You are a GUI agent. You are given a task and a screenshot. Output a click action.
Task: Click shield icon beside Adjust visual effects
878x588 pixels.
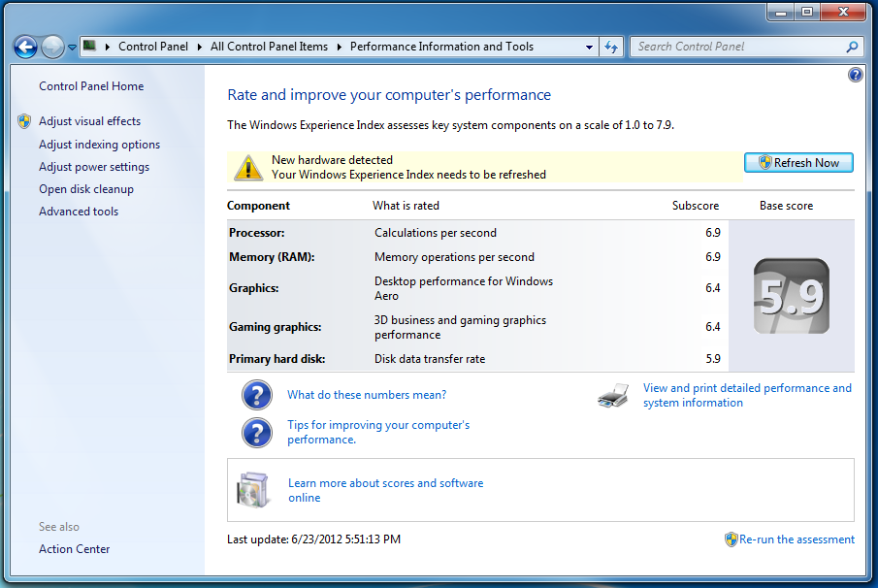point(24,121)
